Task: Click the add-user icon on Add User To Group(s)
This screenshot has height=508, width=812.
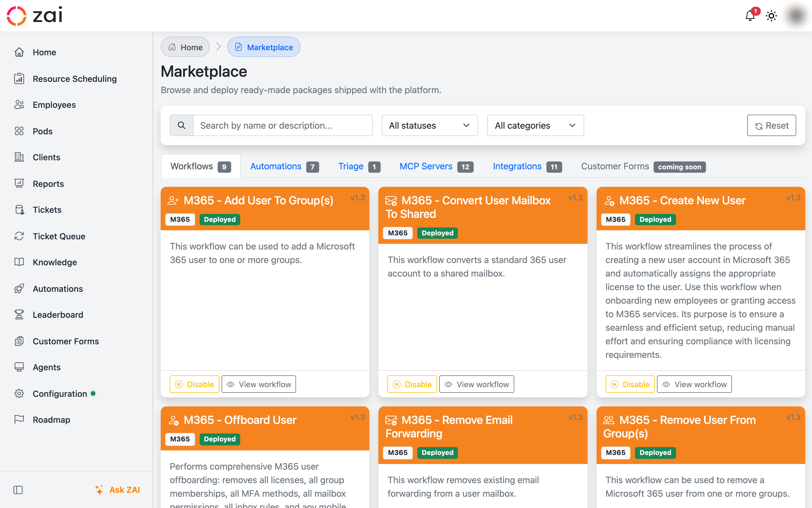Action: [173, 201]
